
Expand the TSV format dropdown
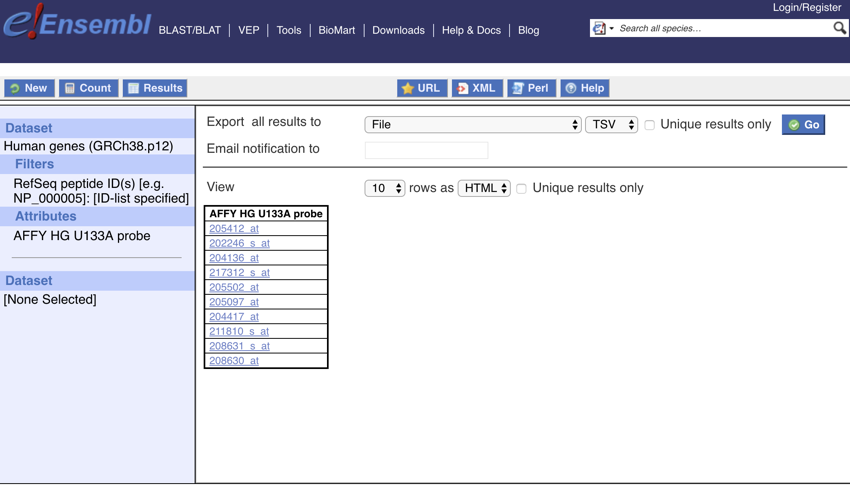coord(611,125)
